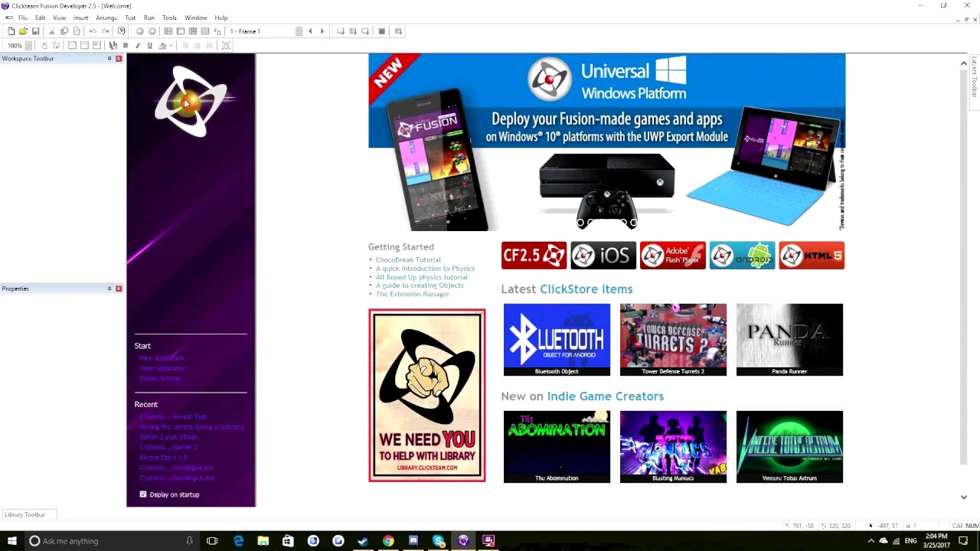
Task: Click the Cut toolbar icon
Action: coord(52,31)
